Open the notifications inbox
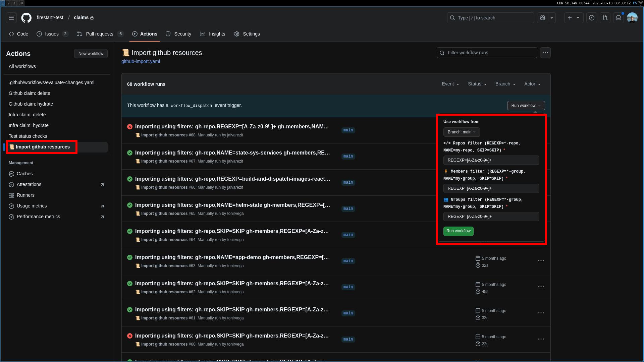Screen dimensions: 644x362 point(619,18)
